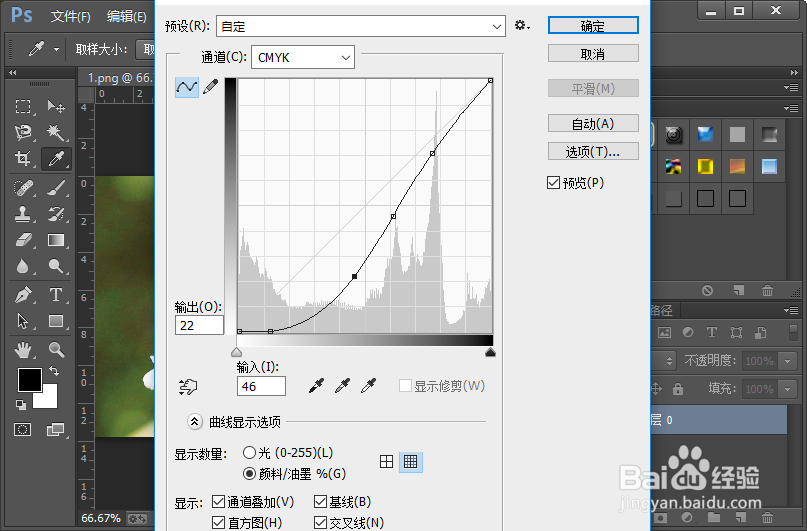This screenshot has height=531, width=807.
Task: Open the 编辑(E) menu
Action: pos(127,16)
